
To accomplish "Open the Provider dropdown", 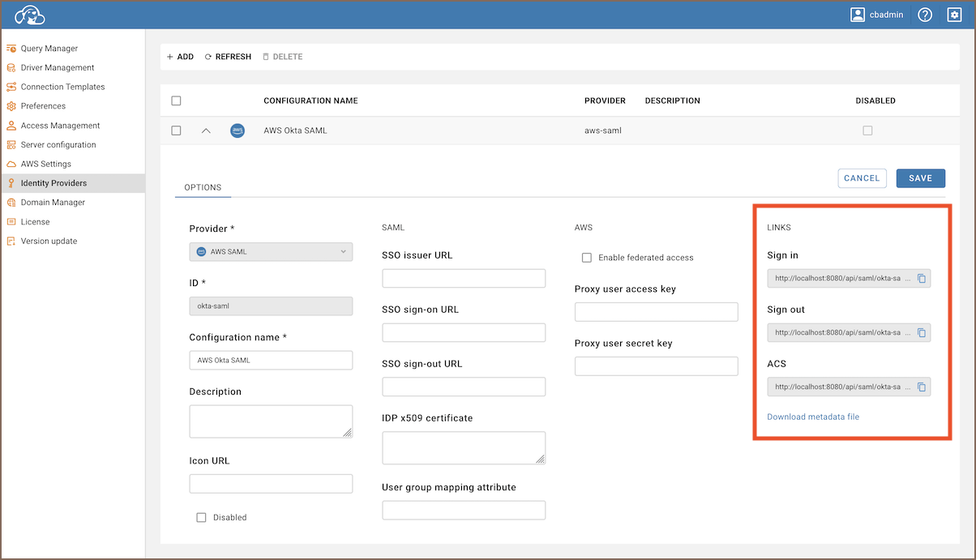I will (x=271, y=252).
